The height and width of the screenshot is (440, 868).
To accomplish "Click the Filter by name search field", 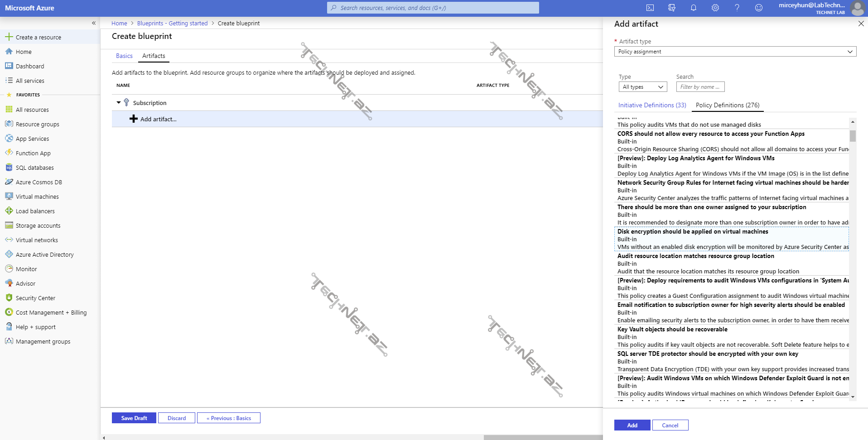I will click(x=700, y=87).
